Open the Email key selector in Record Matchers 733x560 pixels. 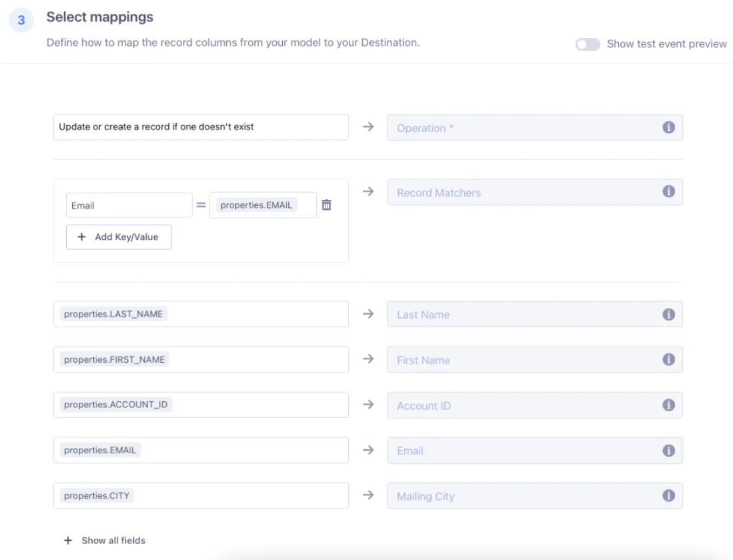point(129,205)
